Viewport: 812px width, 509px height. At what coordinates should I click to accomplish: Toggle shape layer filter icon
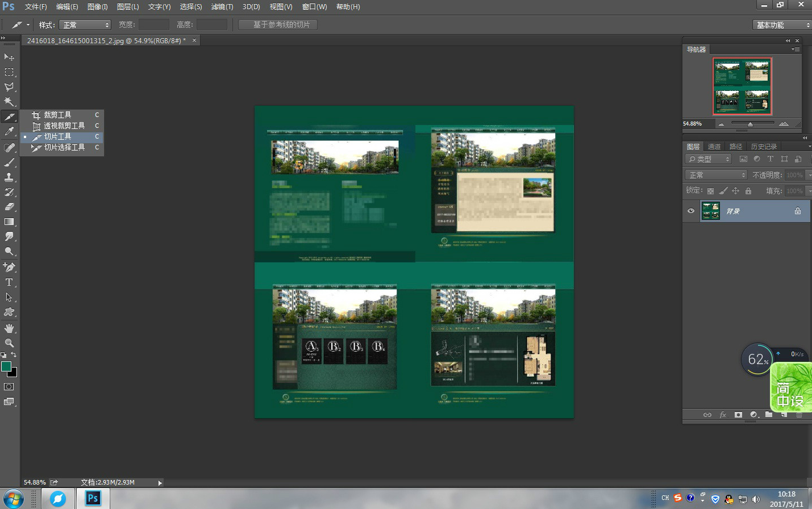pos(784,159)
